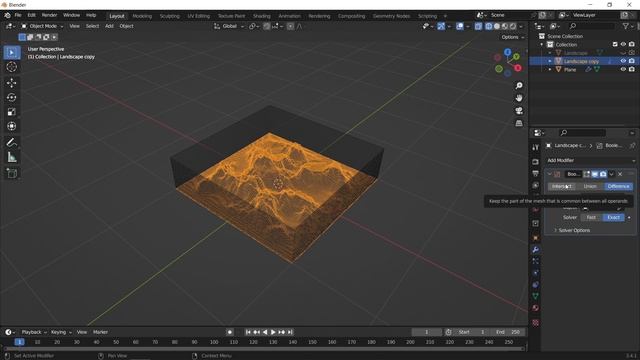
Task: Hide Plane in viewport (eye icon)
Action: [x=623, y=70]
